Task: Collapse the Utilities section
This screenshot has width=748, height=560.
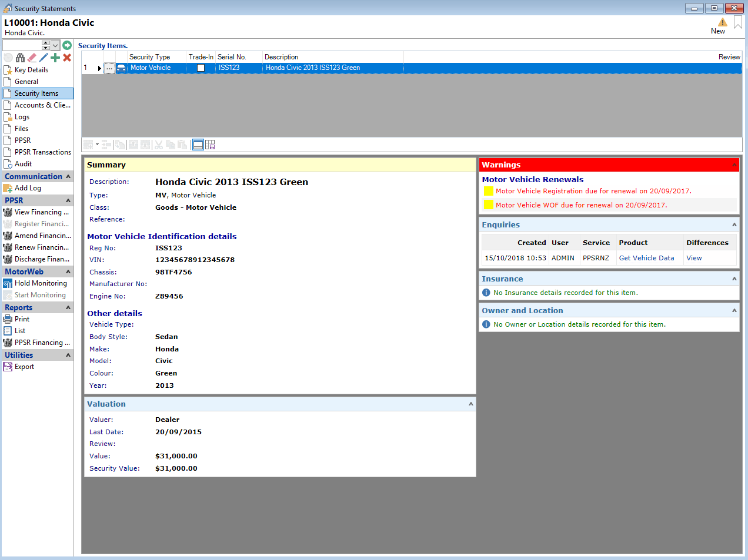Action: (68, 355)
